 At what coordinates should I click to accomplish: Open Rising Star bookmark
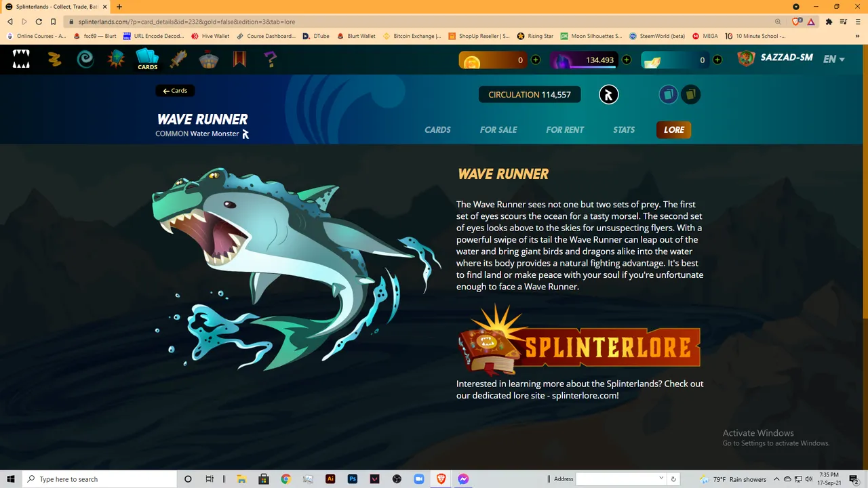535,36
